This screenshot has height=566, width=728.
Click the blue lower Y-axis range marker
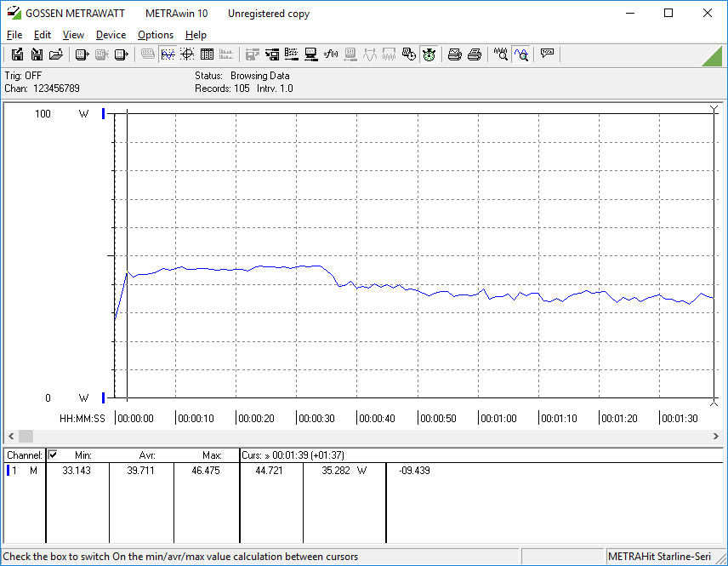pyautogui.click(x=104, y=397)
